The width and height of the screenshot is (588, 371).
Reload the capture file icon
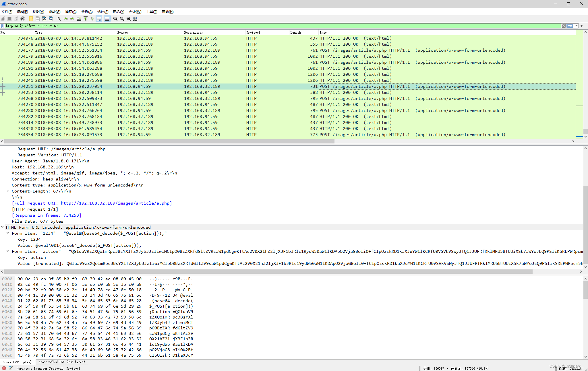(x=51, y=19)
